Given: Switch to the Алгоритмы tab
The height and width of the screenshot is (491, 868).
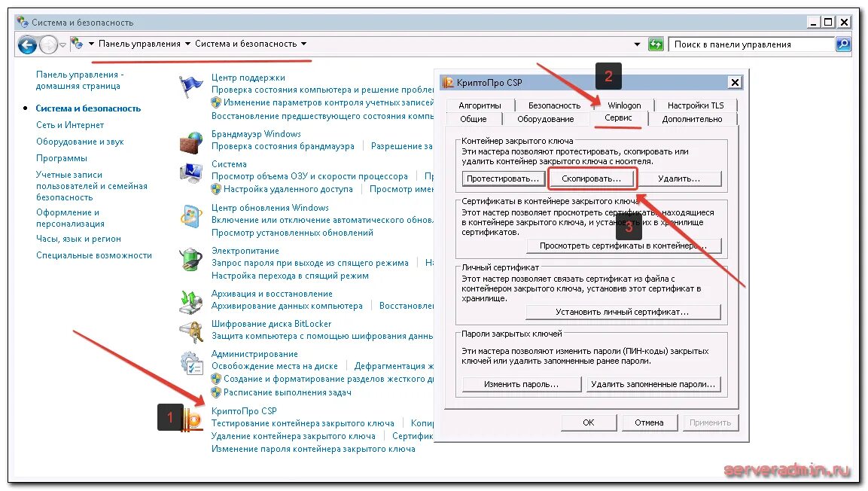Looking at the screenshot, I should pos(480,105).
